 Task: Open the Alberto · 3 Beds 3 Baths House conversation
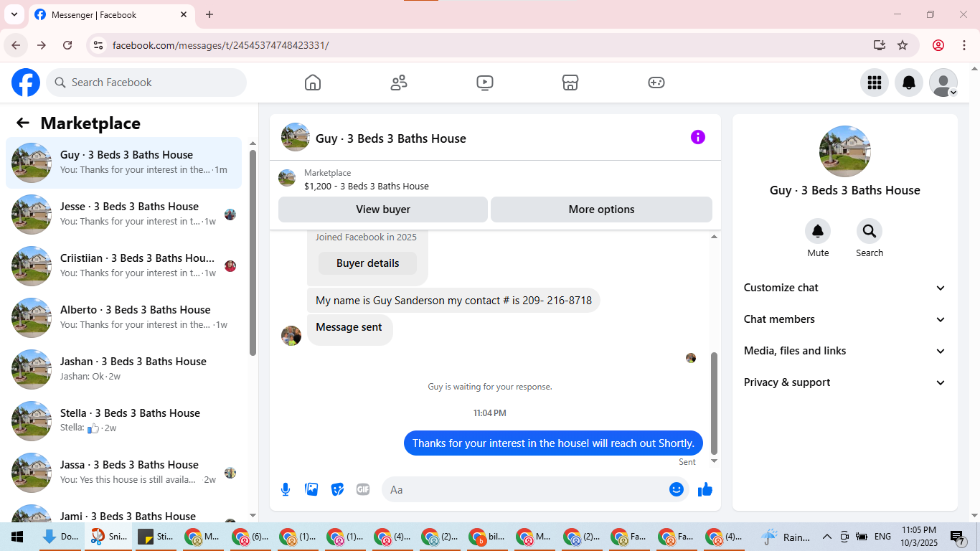pyautogui.click(x=124, y=318)
